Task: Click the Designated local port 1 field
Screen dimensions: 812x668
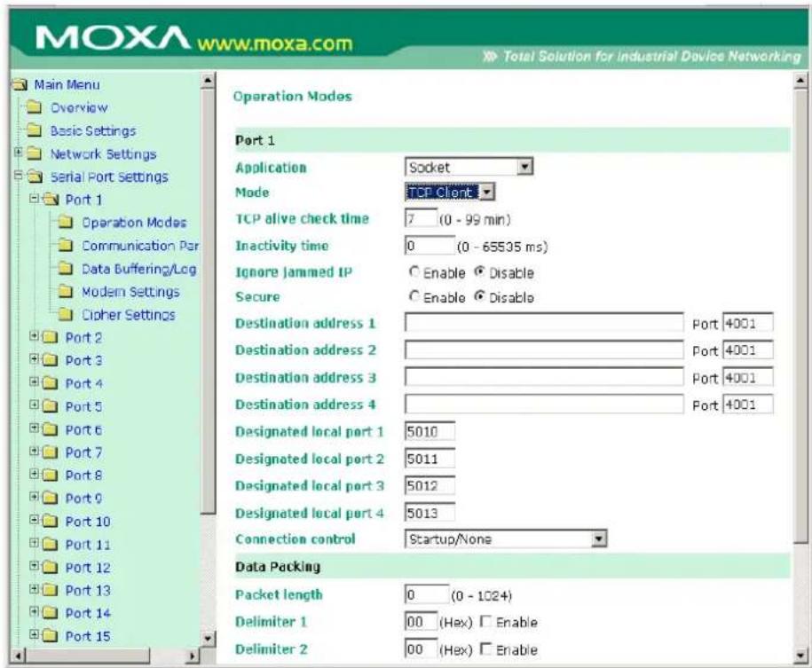Action: point(430,431)
